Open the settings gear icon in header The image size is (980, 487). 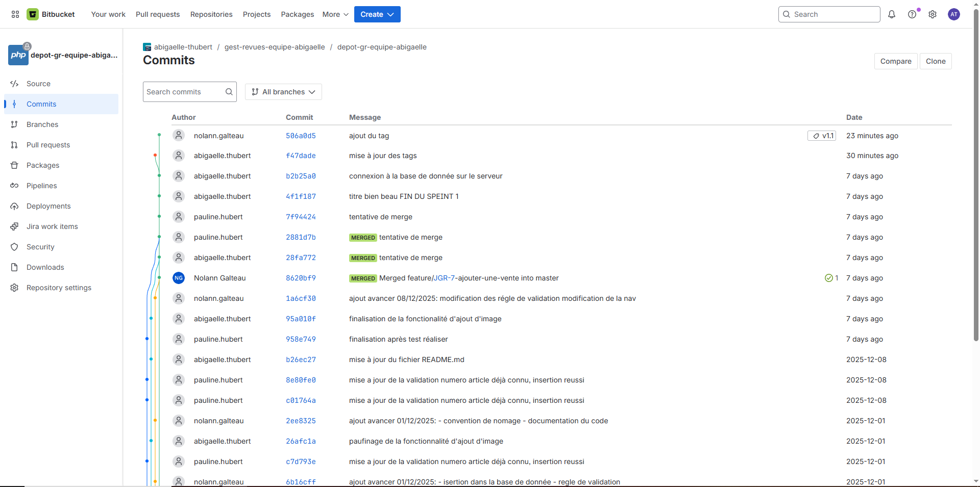933,14
